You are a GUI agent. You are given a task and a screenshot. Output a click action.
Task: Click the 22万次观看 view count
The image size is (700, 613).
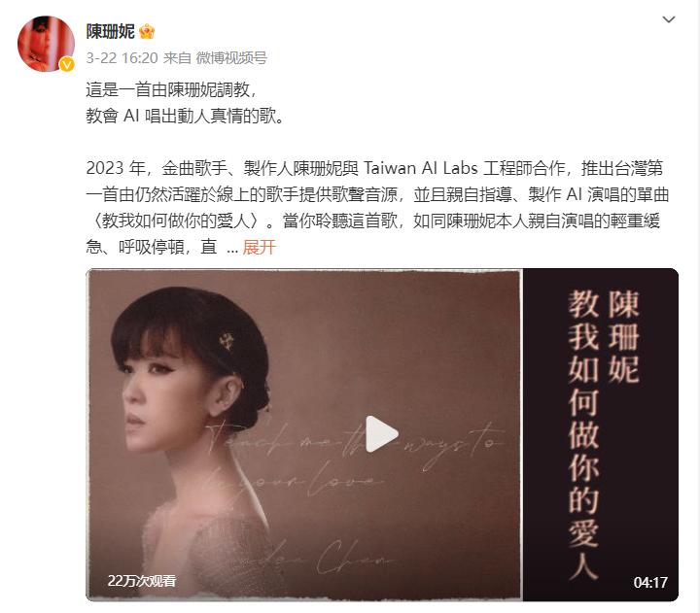pyautogui.click(x=142, y=580)
